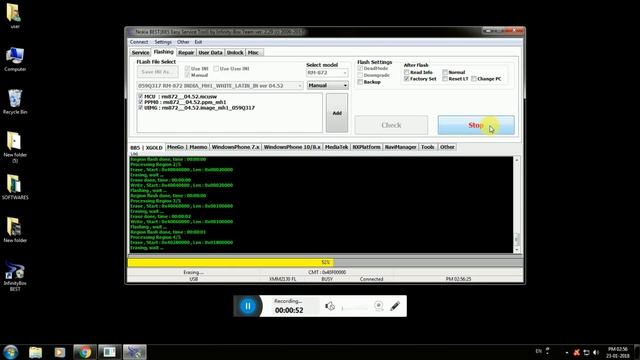Toggle the PPM0 file checkbox
Screen dimensions: 640x360
click(x=140, y=102)
